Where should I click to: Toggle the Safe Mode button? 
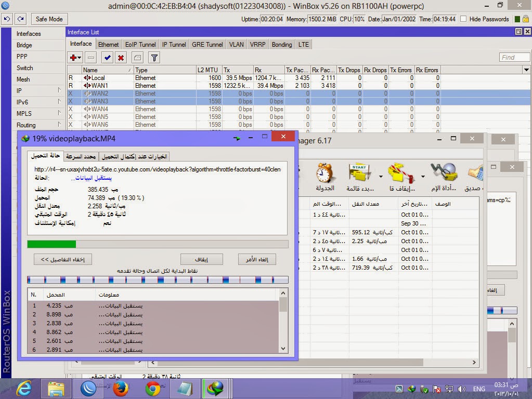(49, 19)
